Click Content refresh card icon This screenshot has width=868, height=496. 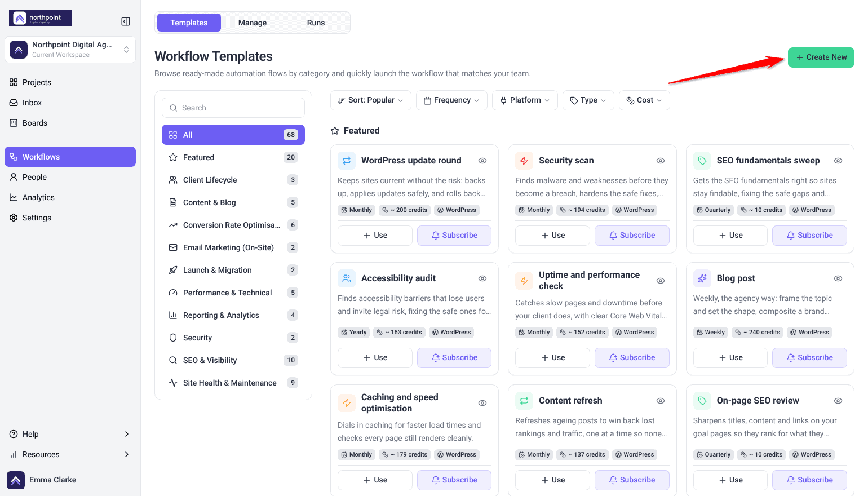click(x=524, y=401)
